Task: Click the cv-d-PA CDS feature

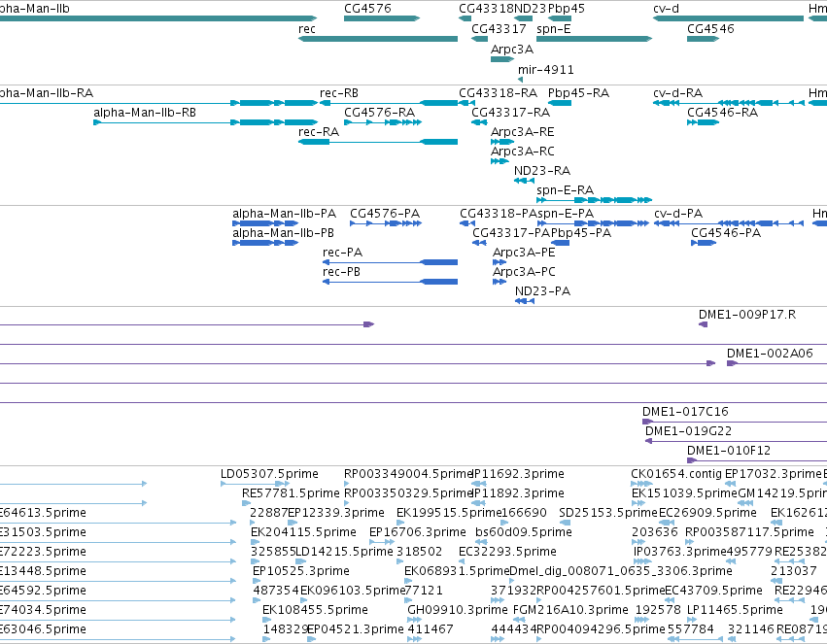Action: tap(729, 223)
